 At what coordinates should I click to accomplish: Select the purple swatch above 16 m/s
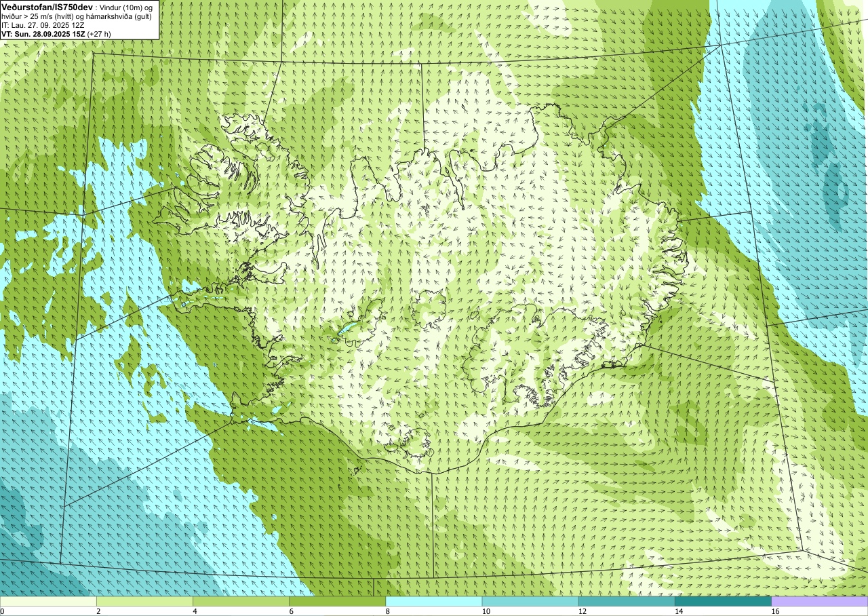pos(820,601)
